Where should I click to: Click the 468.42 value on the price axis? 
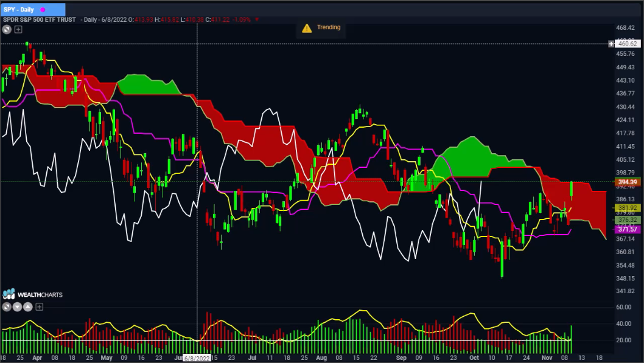point(626,28)
